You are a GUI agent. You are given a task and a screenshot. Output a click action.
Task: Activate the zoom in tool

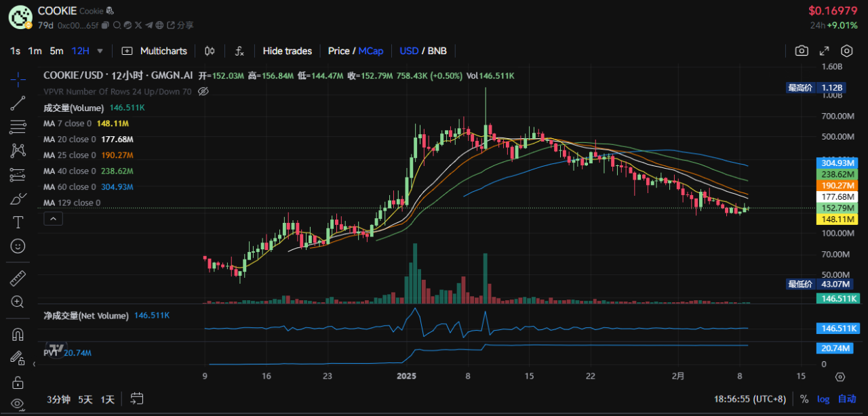(18, 301)
